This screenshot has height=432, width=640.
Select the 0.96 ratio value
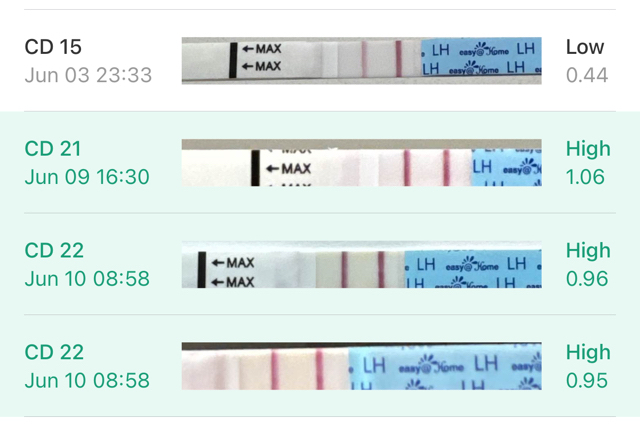coord(587,278)
